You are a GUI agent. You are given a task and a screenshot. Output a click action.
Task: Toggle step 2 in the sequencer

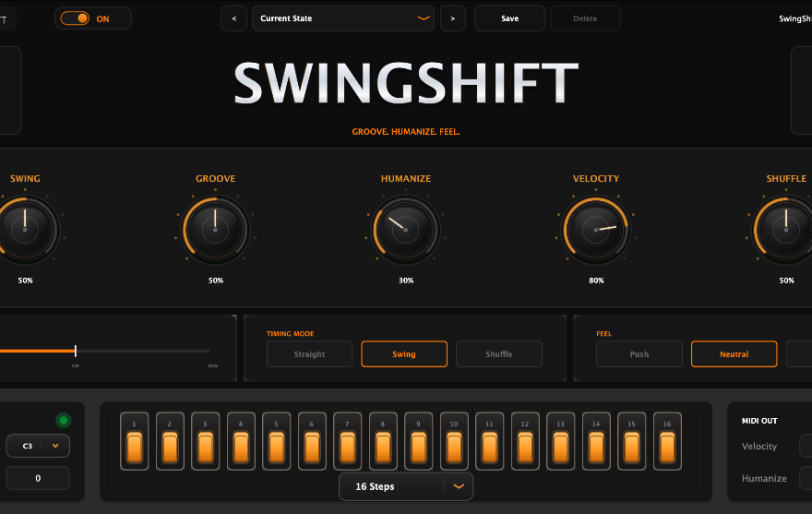click(170, 441)
